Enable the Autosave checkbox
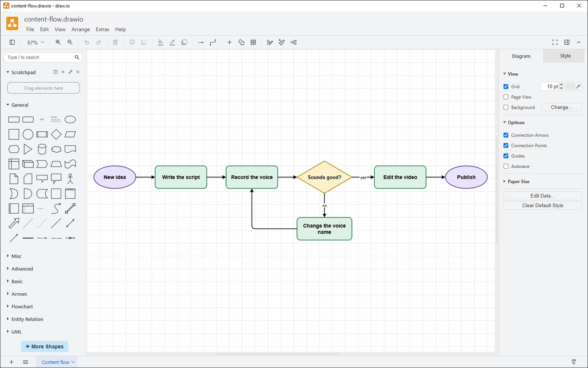Screen dimensions: 588x368 (x=506, y=167)
